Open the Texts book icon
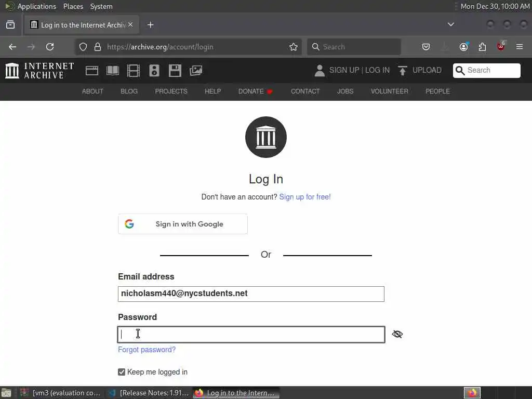 coord(113,71)
